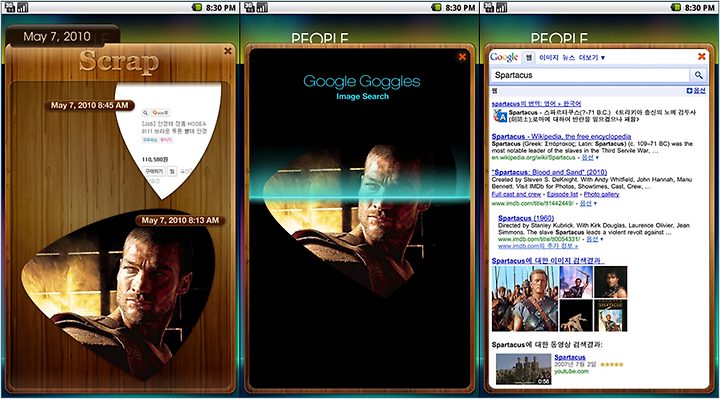Close the Google search results panel
Screen dimensions: 720x399
pyautogui.click(x=702, y=56)
